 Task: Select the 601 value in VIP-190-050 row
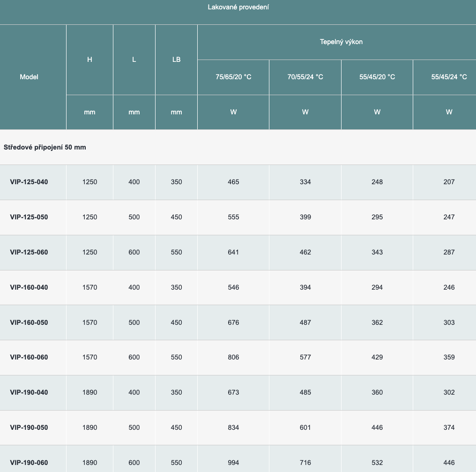pyautogui.click(x=305, y=427)
